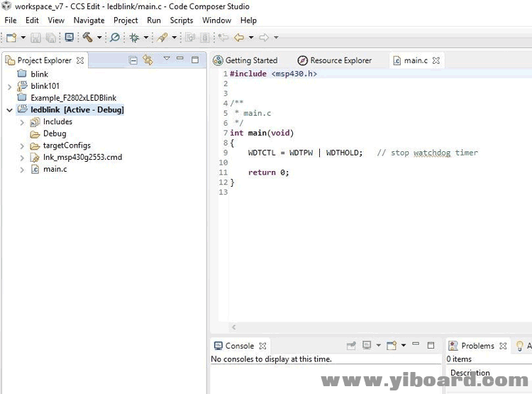Open the Window menu
This screenshot has height=394, width=532.
(x=216, y=21)
